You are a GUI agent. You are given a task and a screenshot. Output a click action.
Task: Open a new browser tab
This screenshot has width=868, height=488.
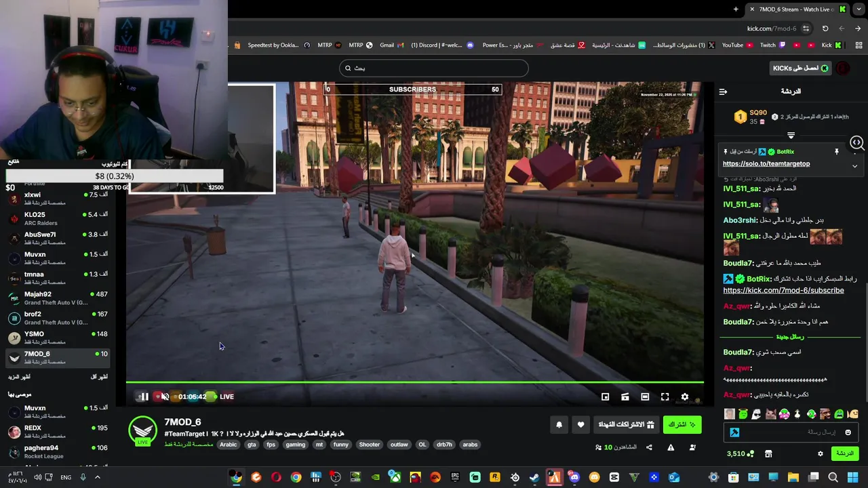click(736, 9)
